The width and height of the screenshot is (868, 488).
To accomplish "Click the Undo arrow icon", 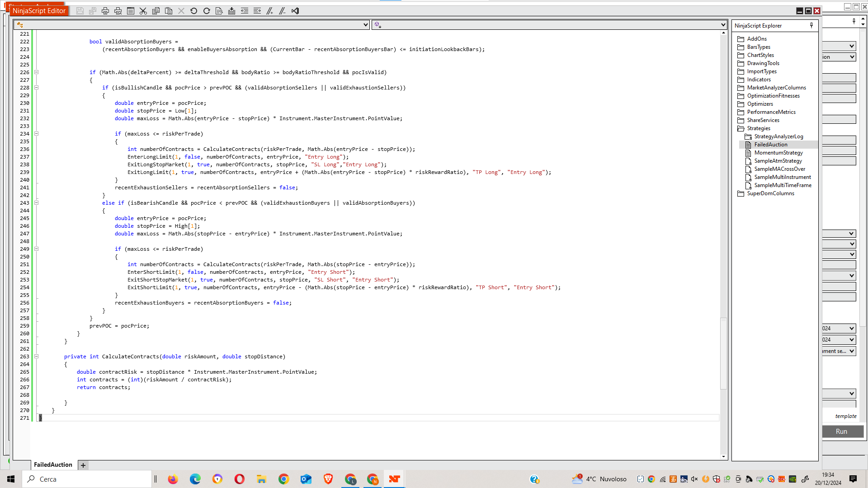I will coord(194,11).
